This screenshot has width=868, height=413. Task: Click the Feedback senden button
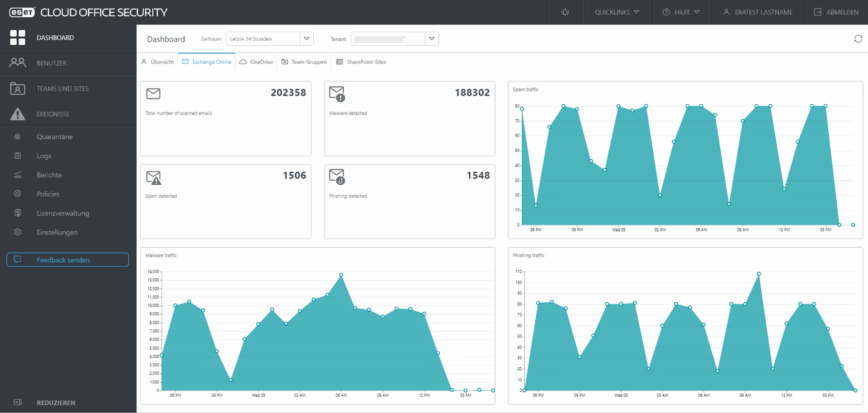(68, 259)
